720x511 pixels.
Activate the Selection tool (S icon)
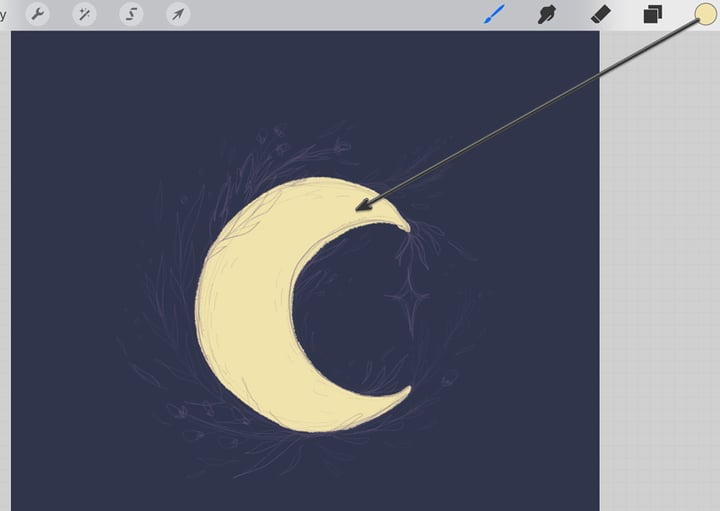pos(131,14)
